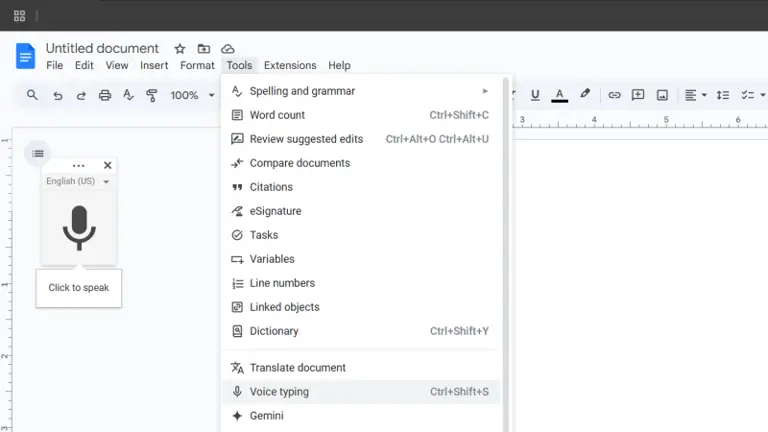
Task: Choose eSignature option
Action: (x=360, y=211)
